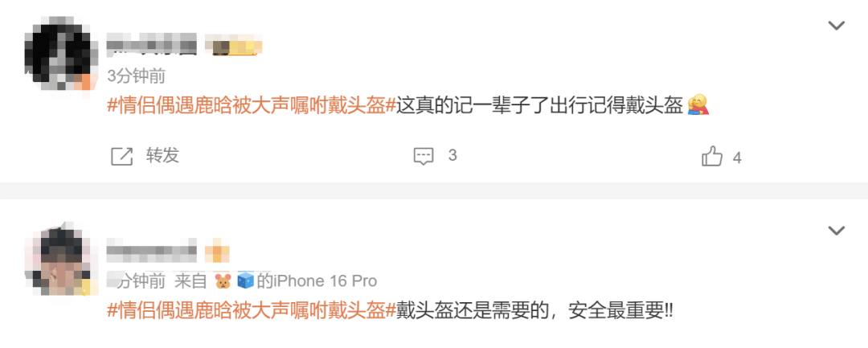
Task: Click the comment count 3
Action: click(x=452, y=155)
